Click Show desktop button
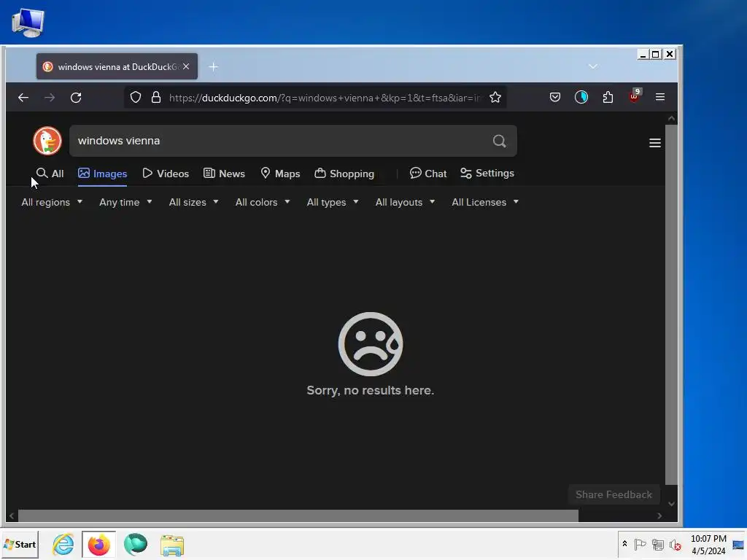 738,544
